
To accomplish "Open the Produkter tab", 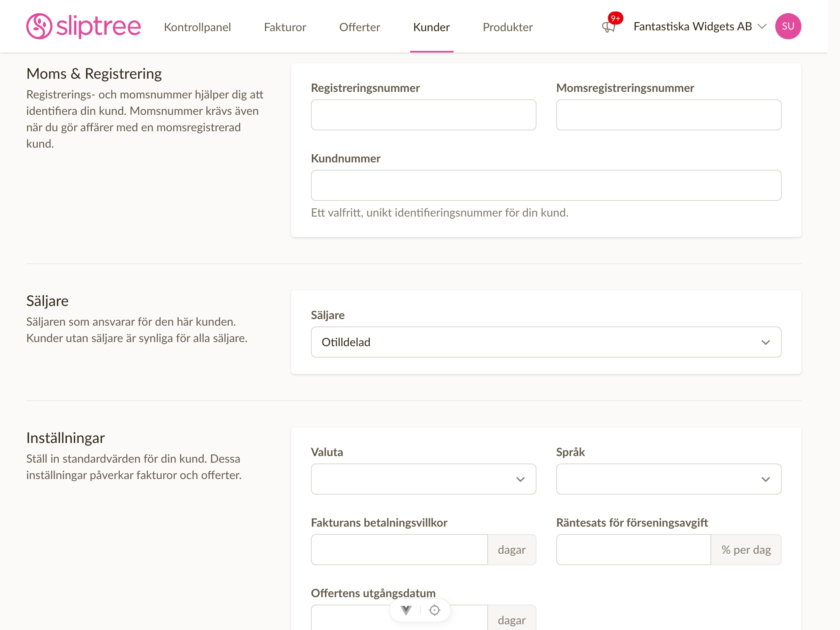I will (508, 27).
